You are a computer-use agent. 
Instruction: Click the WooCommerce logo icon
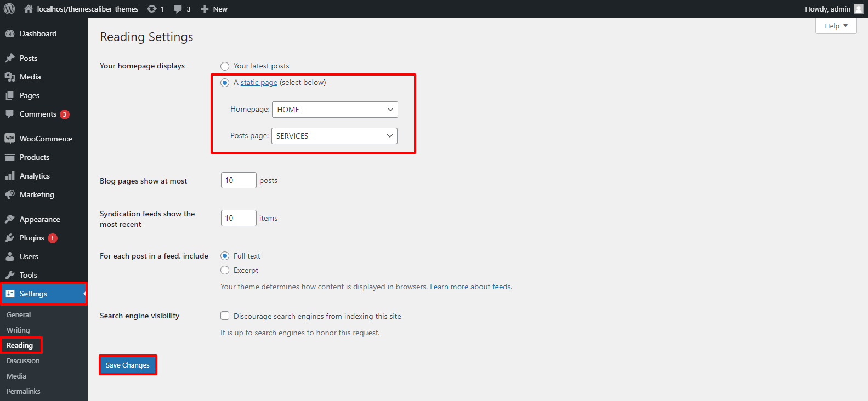pyautogui.click(x=10, y=139)
